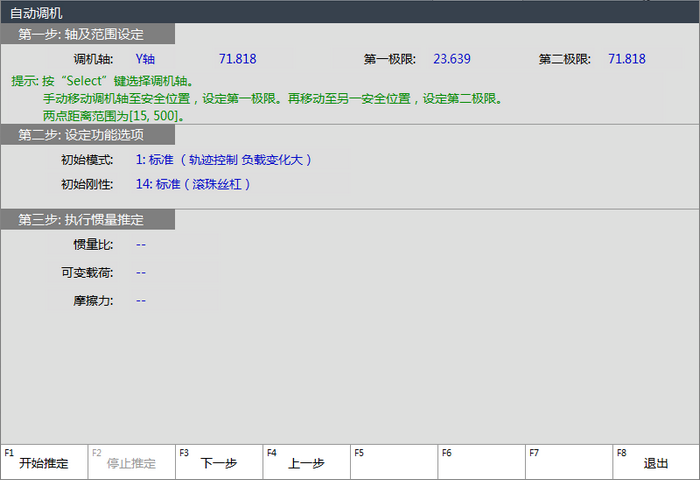Viewport: 700px width, 480px height.
Task: Click the 惯量比 label
Action: (93, 245)
